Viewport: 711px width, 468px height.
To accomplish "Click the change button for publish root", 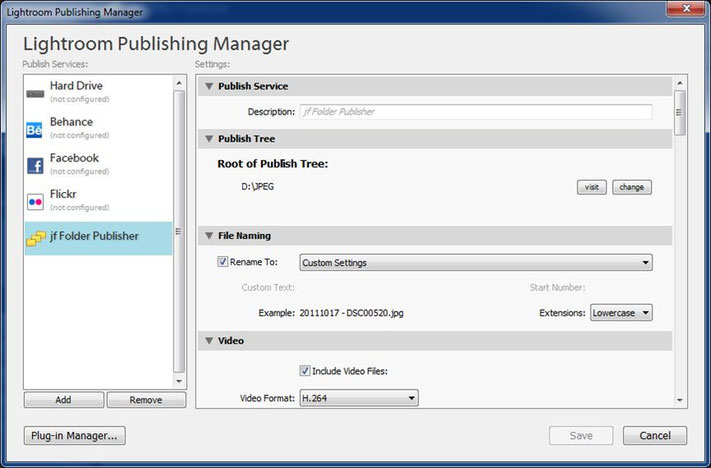I will pos(632,187).
